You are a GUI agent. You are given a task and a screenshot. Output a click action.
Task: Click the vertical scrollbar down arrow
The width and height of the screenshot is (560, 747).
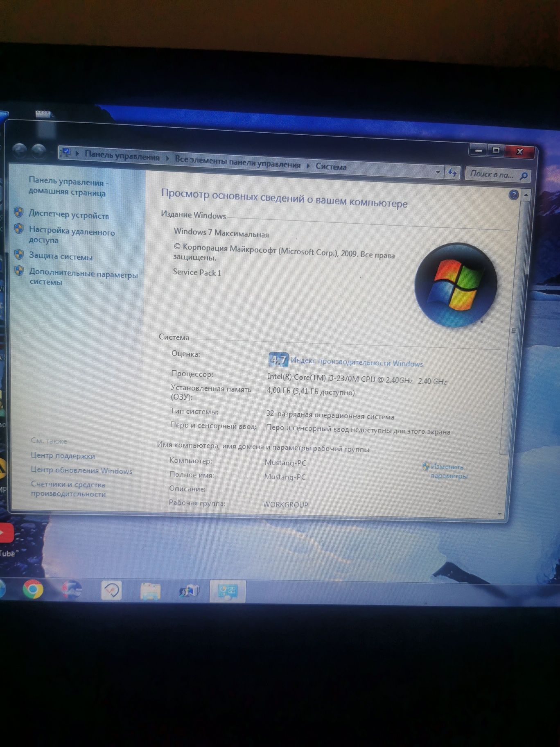click(500, 514)
